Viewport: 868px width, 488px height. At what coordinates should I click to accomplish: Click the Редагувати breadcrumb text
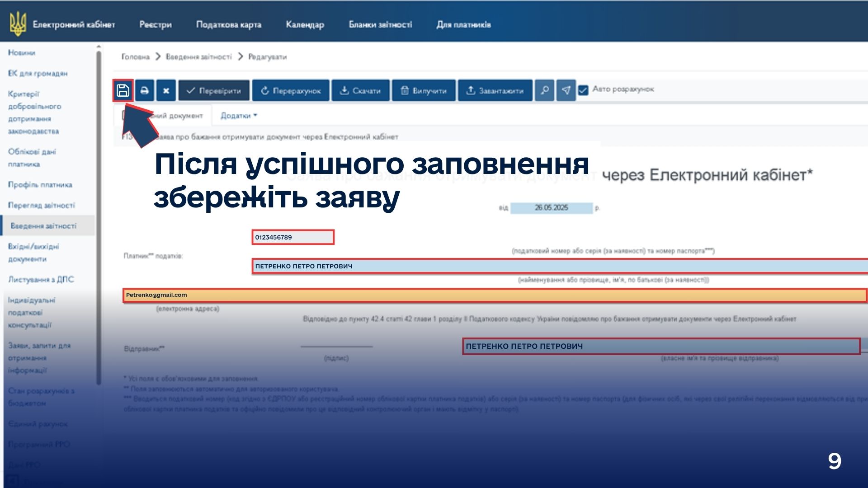pos(268,57)
